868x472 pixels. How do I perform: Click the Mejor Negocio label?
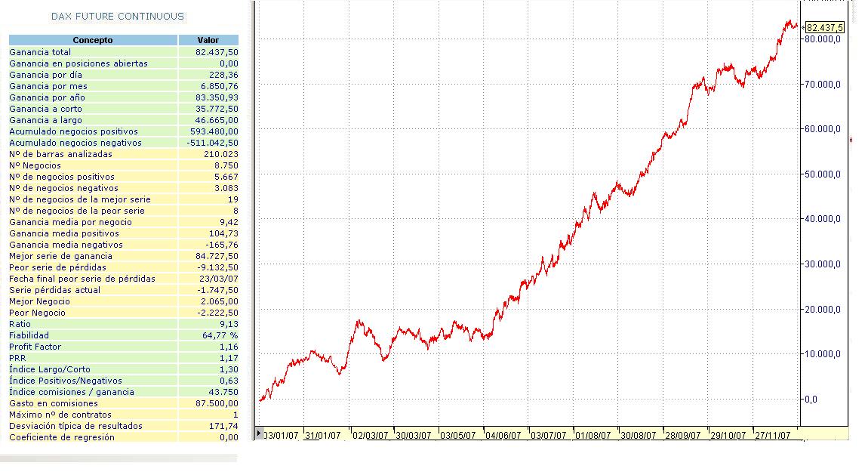(x=39, y=301)
